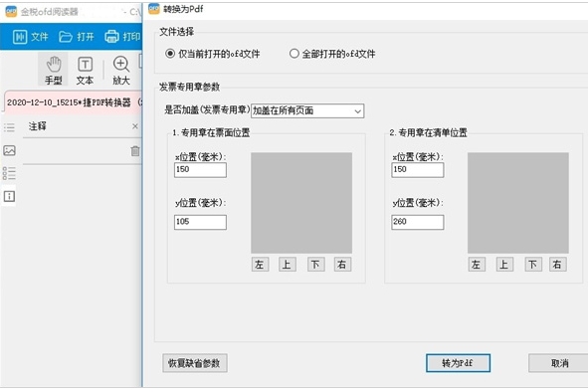Click the 转换为Pdf dialog title icon
Screen dimensions: 588x392
154,9
